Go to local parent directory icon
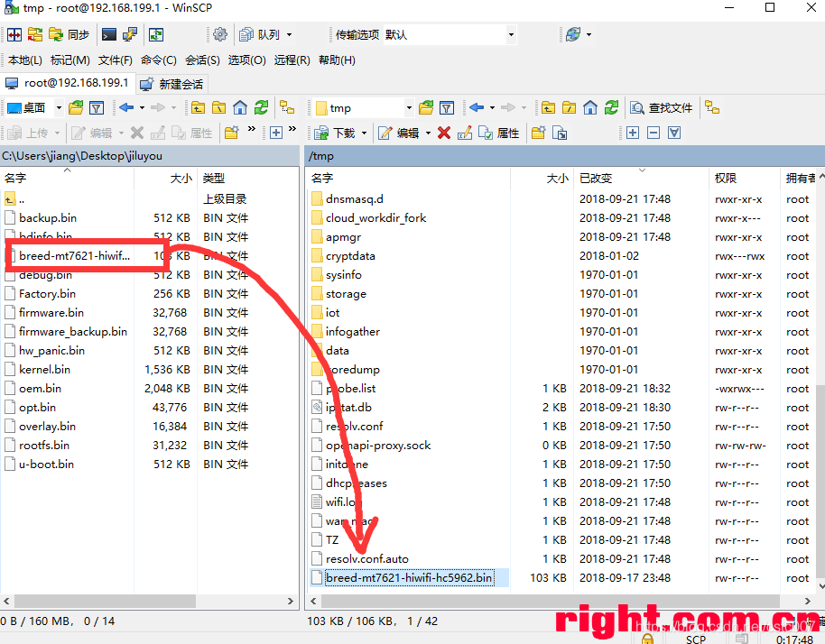This screenshot has width=825, height=644. (x=198, y=107)
